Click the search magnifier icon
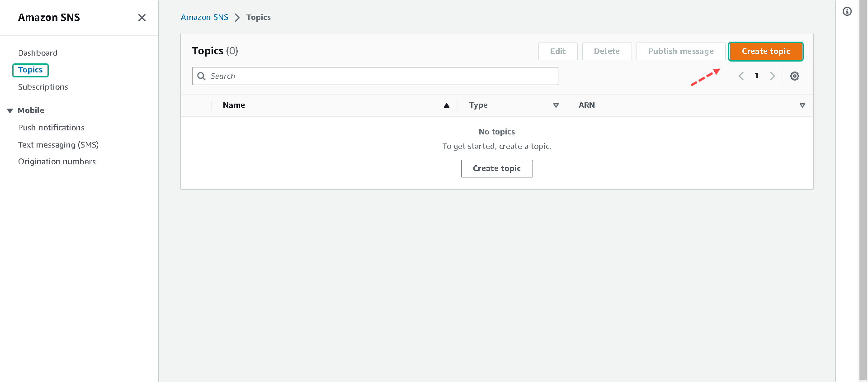The height and width of the screenshot is (382, 868). (x=202, y=76)
